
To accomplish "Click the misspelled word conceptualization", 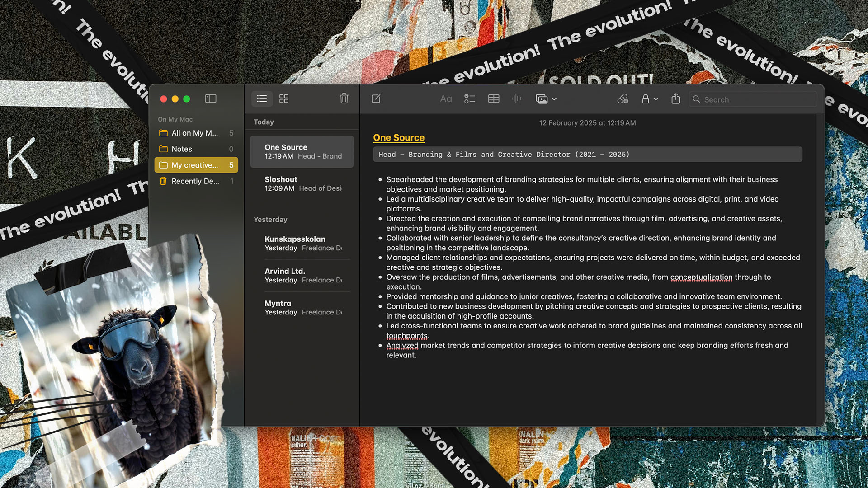I will coord(701,277).
